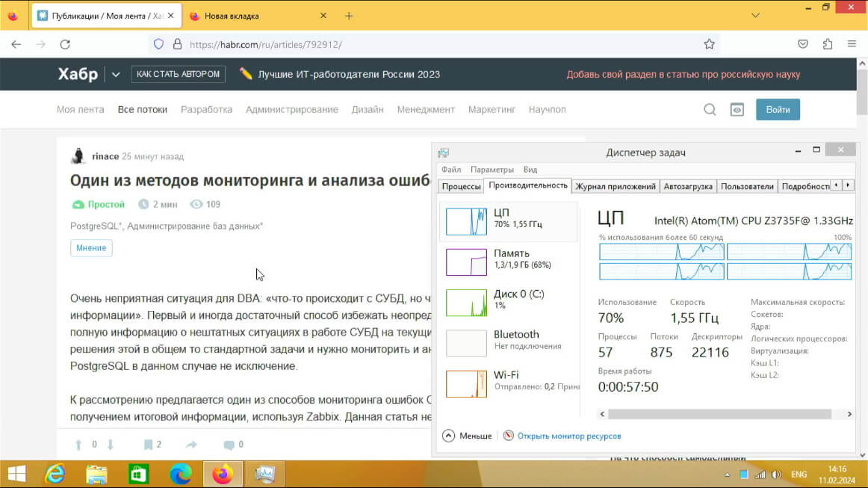Open the PostgreSQL hub link
The image size is (868, 488).
[96, 226]
